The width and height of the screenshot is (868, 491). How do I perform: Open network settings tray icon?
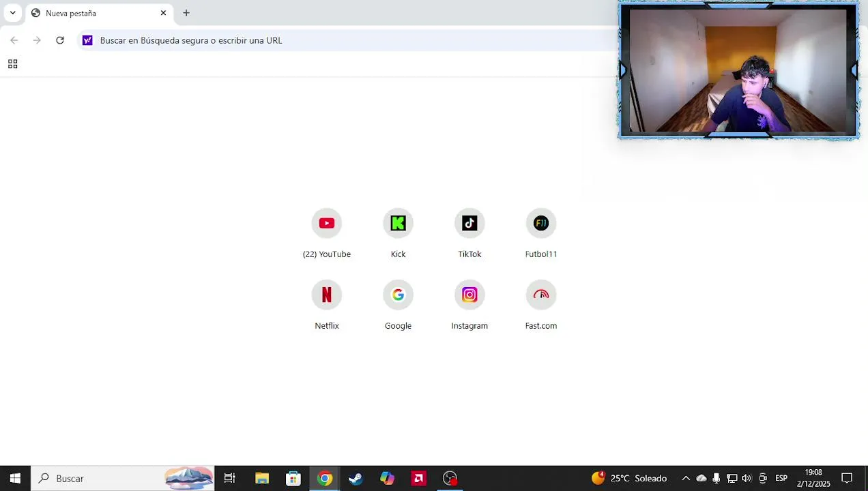click(x=732, y=478)
